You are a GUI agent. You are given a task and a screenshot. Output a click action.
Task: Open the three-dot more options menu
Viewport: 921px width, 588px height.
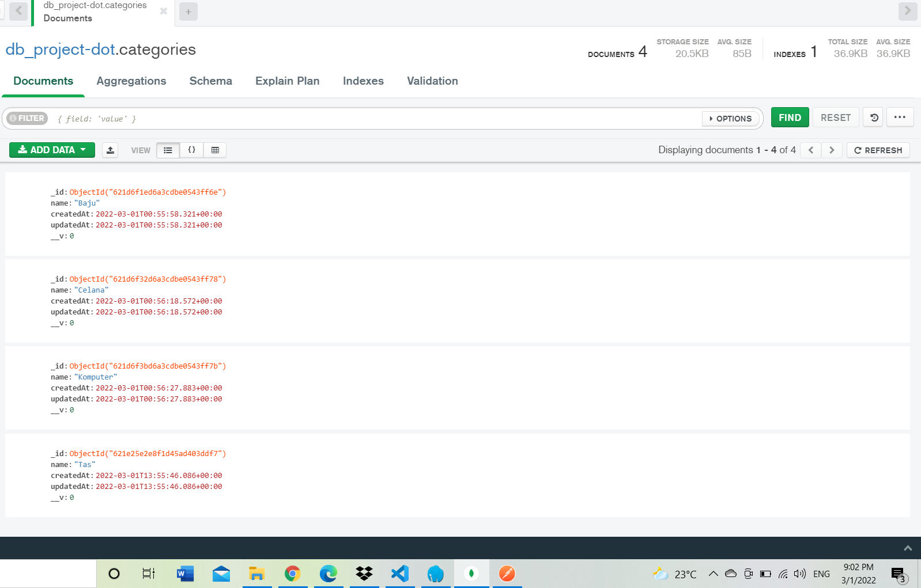click(900, 117)
